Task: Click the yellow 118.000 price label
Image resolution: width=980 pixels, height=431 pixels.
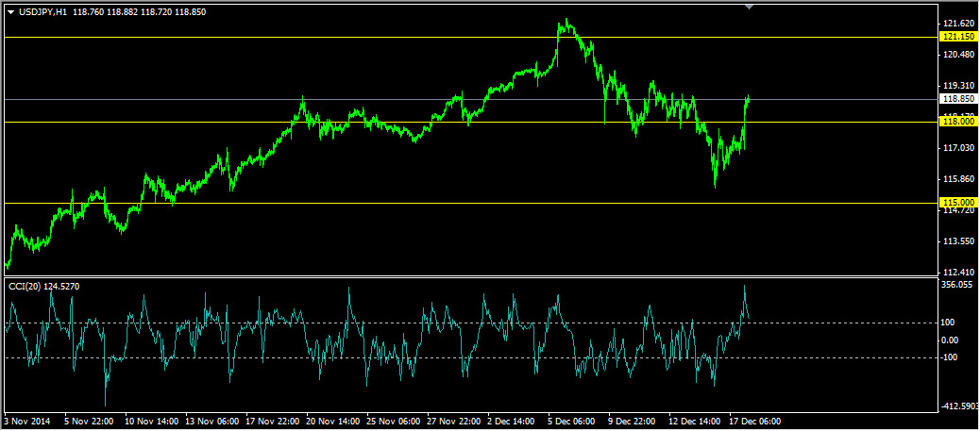Action: point(958,122)
